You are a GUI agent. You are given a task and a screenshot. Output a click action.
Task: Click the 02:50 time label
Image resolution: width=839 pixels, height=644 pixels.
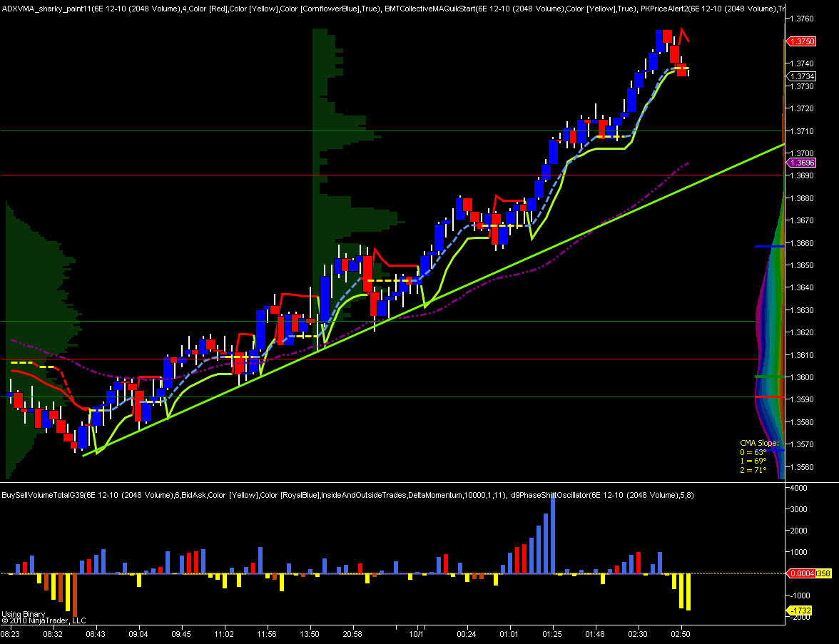tap(680, 635)
